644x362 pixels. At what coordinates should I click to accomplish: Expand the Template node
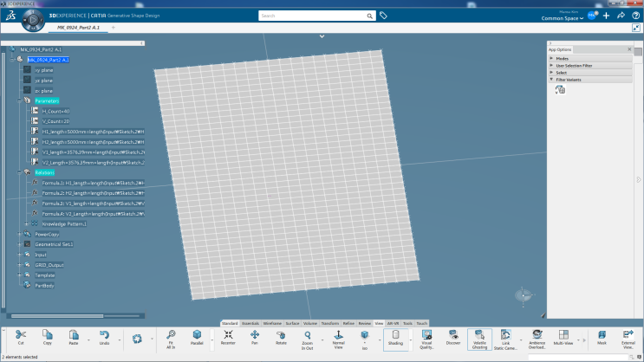click(19, 275)
